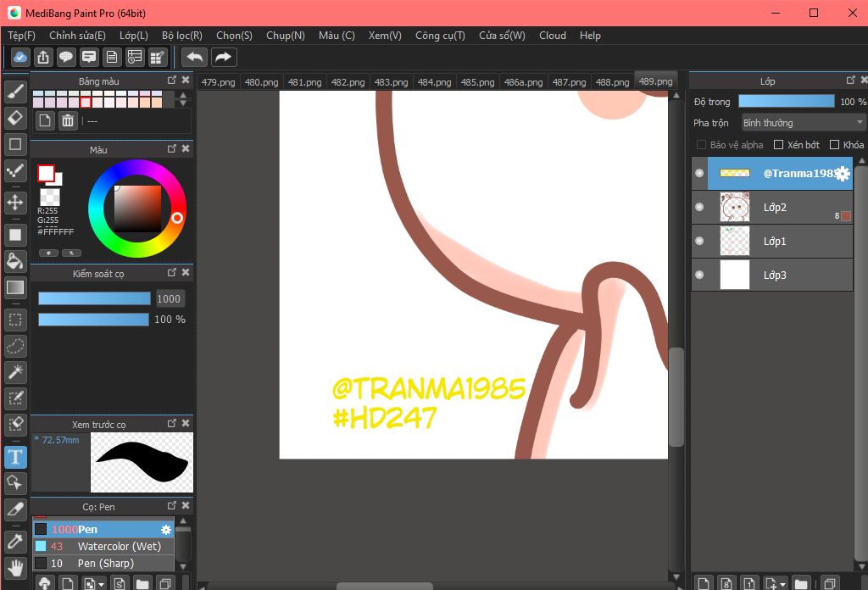Tick the Bảo vệ alpha checkbox
Viewport: 868px width, 590px height.
pyautogui.click(x=701, y=144)
